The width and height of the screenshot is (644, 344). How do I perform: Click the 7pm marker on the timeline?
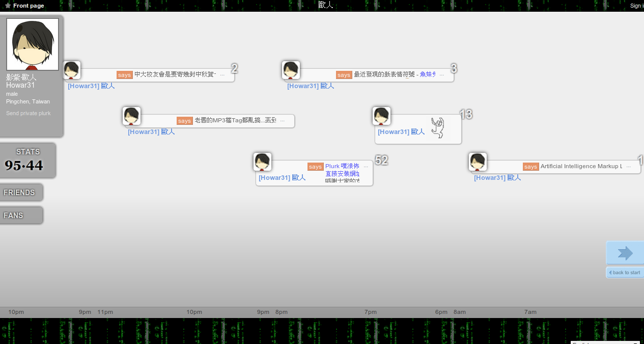[x=370, y=312]
